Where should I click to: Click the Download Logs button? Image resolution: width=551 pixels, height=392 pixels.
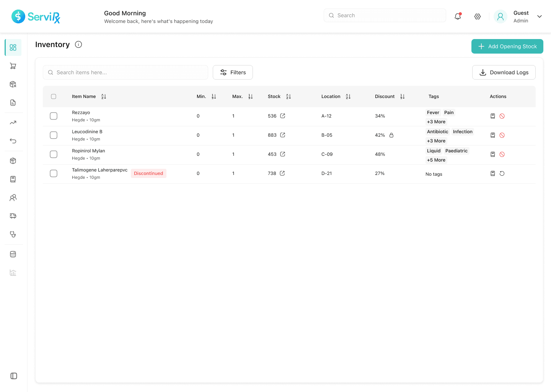coord(504,72)
